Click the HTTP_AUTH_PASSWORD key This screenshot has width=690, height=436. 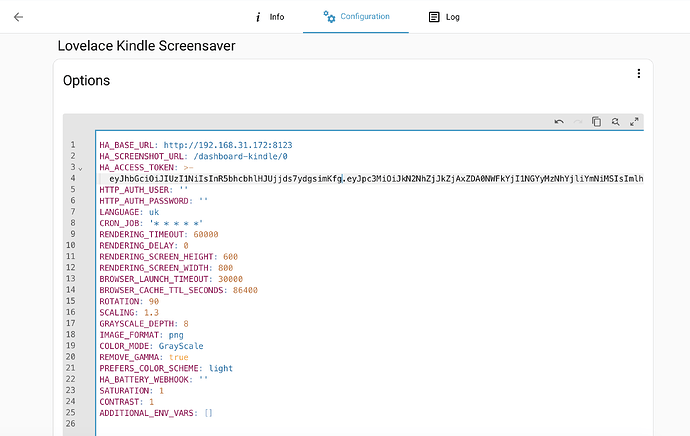click(x=144, y=201)
